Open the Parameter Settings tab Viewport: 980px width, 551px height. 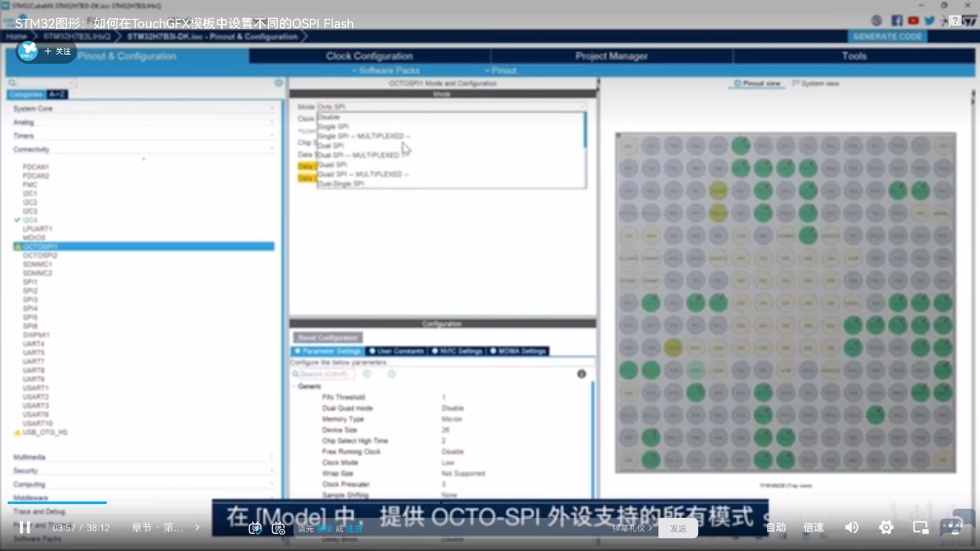(328, 351)
